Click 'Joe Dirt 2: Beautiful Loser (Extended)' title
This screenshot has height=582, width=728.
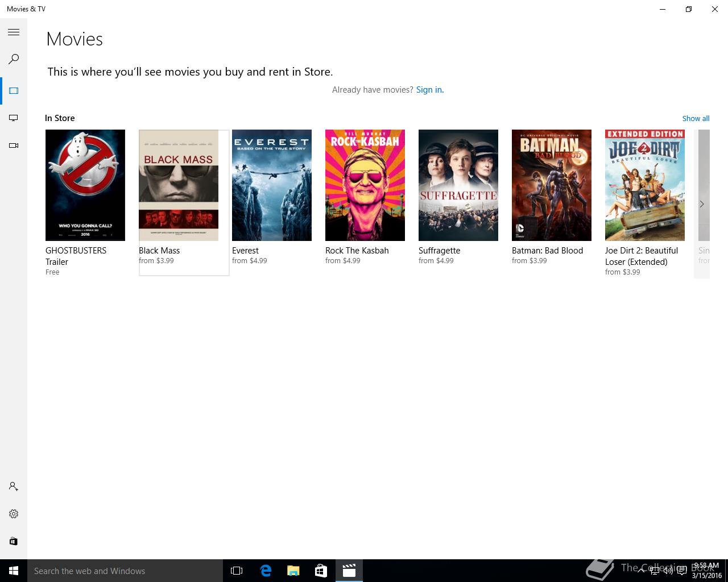coord(642,256)
